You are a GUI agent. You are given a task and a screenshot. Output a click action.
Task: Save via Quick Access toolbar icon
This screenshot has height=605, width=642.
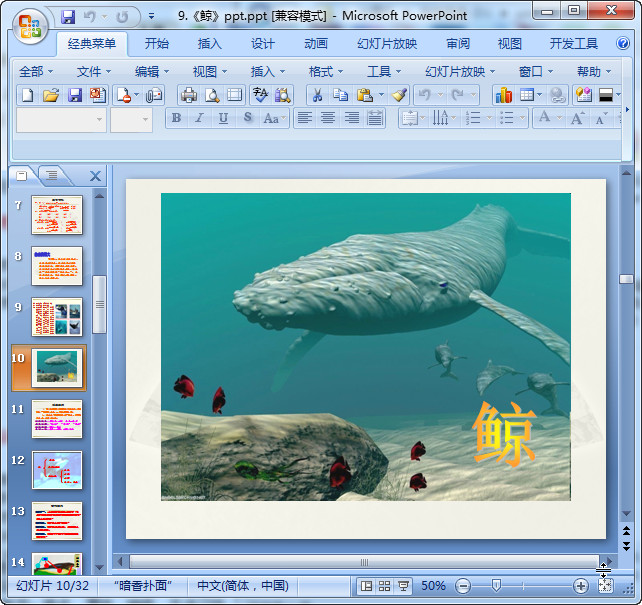pyautogui.click(x=68, y=17)
